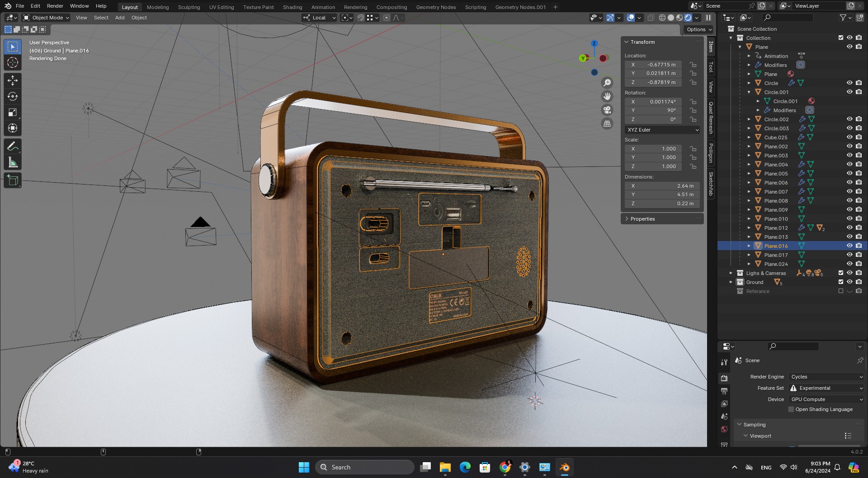Select the Select Box tool
868x478 pixels.
13,47
